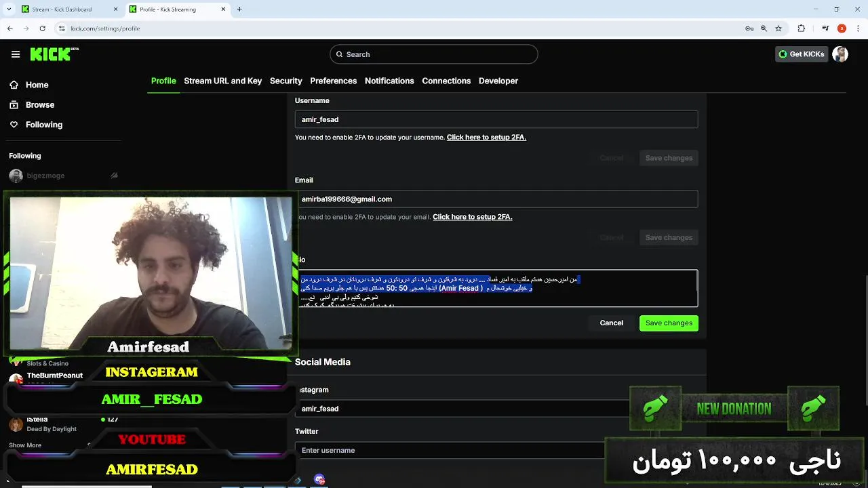
Task: Close the Stream - Kick Dashboard tab
Action: (115, 9)
